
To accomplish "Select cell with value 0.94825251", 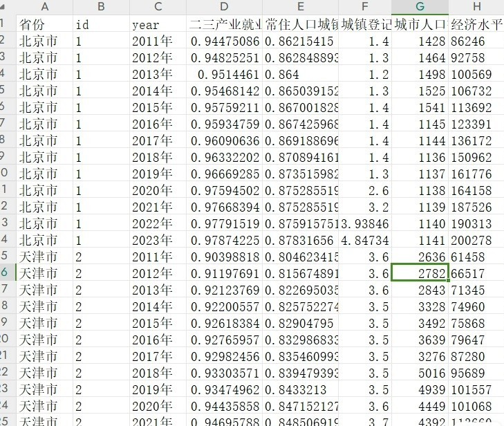I will point(225,58).
